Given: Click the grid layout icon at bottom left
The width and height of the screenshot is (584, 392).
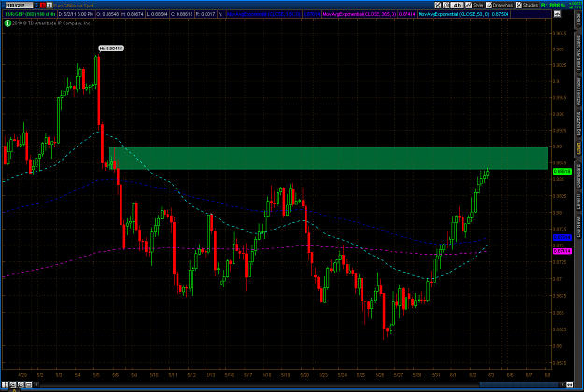Looking at the screenshot, I should (x=5, y=385).
